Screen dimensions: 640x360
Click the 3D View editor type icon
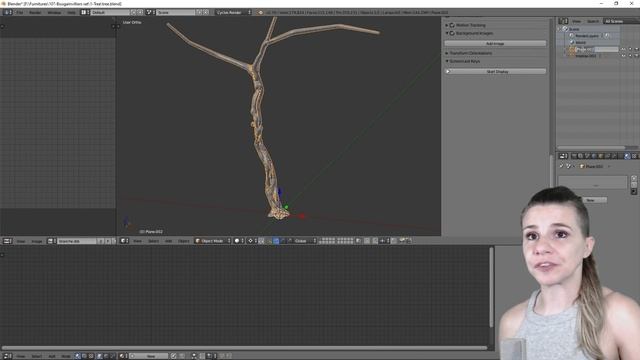click(x=124, y=241)
